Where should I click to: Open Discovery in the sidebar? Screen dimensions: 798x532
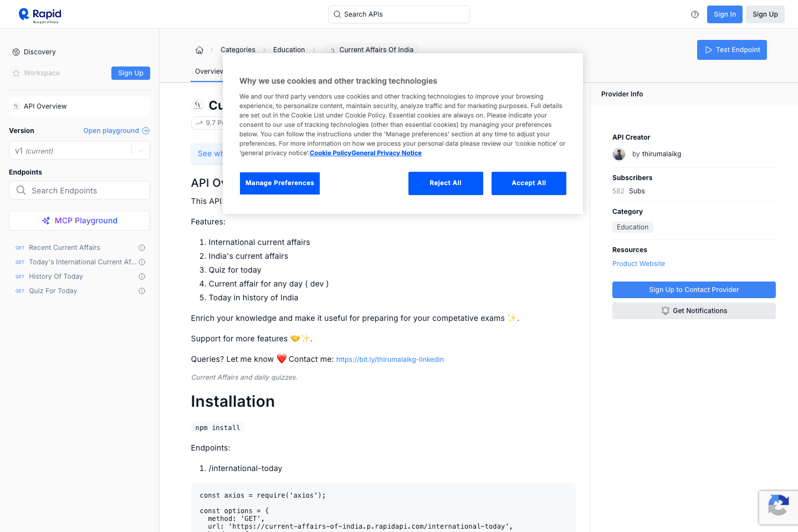pos(39,52)
